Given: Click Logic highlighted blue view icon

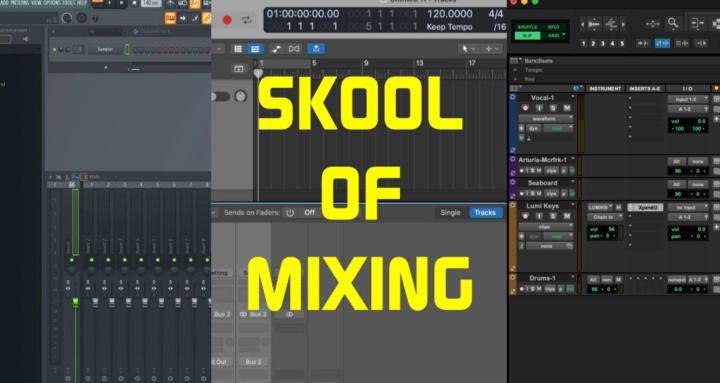Looking at the screenshot, I should 255,49.
